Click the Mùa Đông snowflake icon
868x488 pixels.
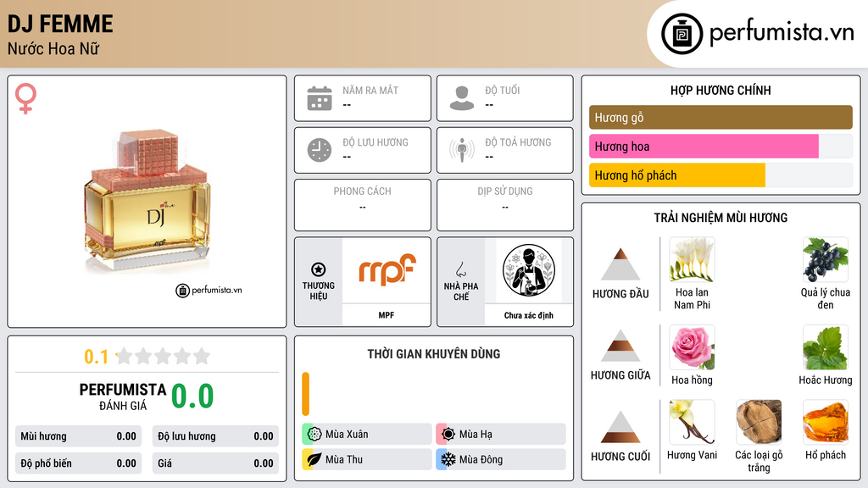[x=448, y=459]
